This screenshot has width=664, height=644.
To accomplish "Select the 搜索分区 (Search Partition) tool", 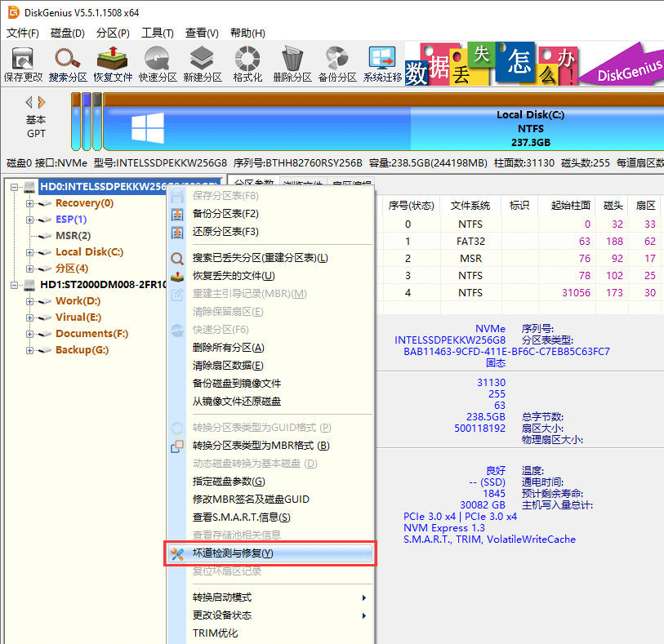I will pos(68,63).
